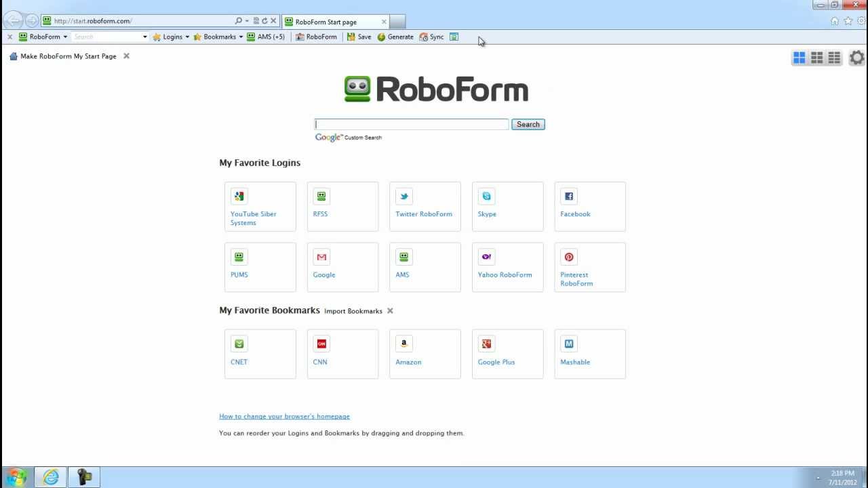Click the Refresh page icon
The height and width of the screenshot is (488, 868).
point(264,21)
